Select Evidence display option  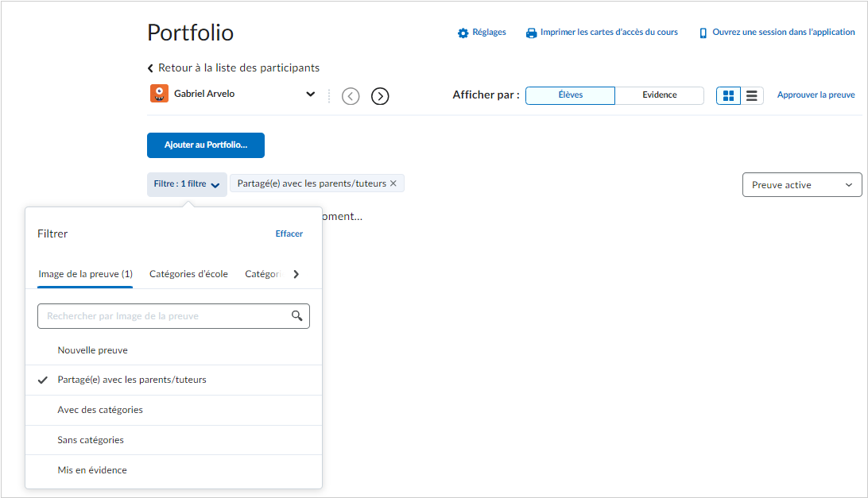tap(659, 95)
